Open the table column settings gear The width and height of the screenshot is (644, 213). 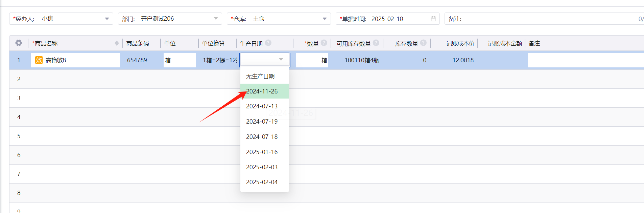tap(19, 43)
